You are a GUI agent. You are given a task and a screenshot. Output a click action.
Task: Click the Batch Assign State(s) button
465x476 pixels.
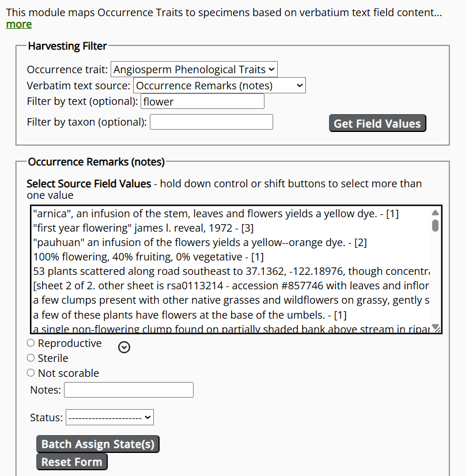pos(97,444)
